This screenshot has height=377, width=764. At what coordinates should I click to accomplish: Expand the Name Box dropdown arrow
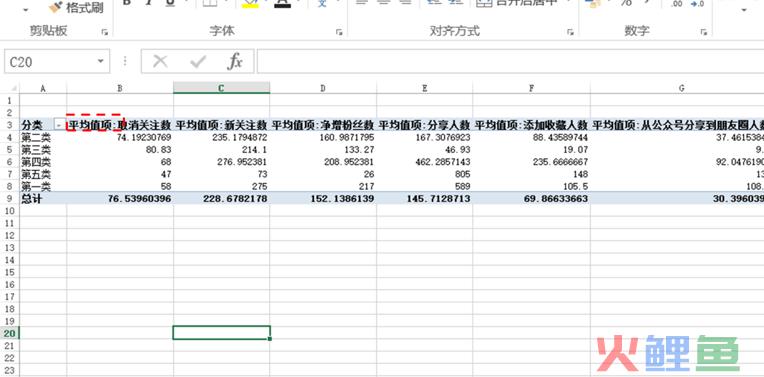coord(100,61)
